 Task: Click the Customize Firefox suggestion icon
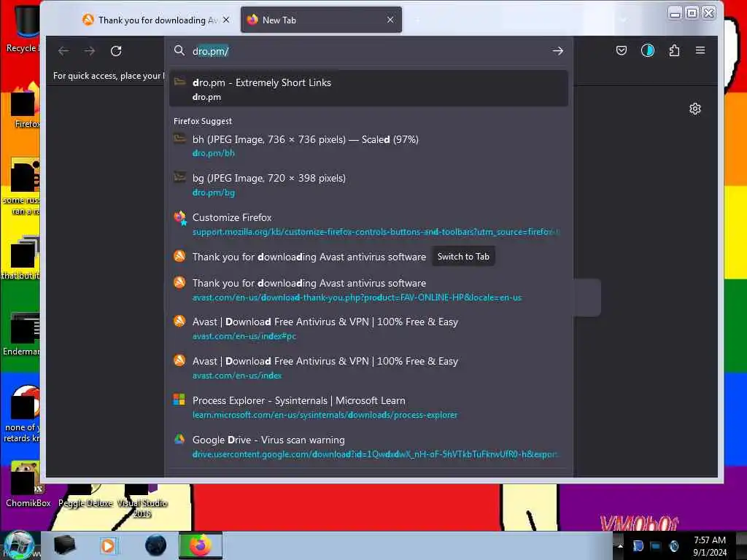(179, 217)
